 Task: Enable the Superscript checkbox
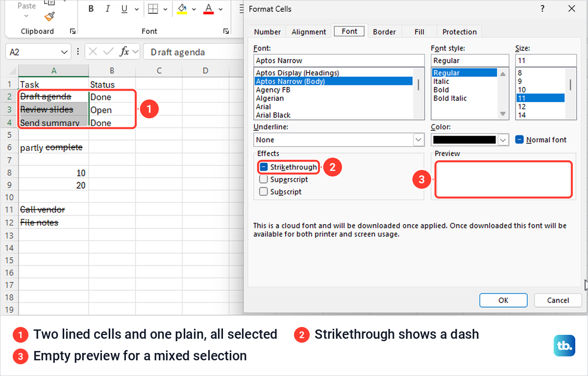click(x=264, y=179)
